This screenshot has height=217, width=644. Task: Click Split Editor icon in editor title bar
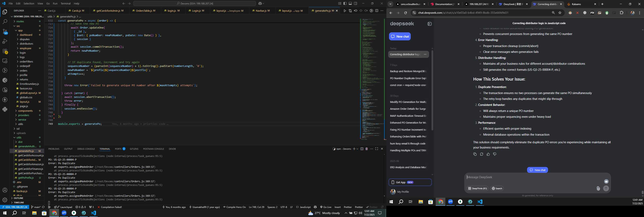pos(377,11)
